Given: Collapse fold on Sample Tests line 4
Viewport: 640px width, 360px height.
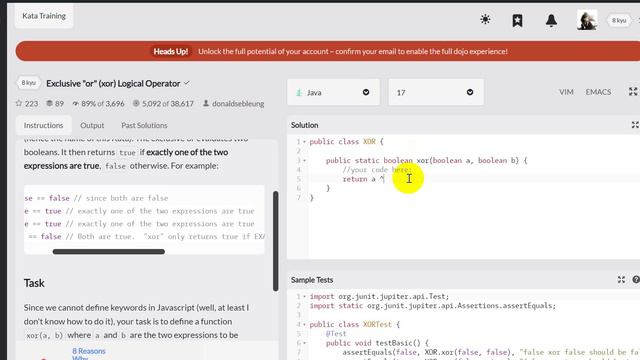Looking at the screenshot, I should [x=304, y=325].
